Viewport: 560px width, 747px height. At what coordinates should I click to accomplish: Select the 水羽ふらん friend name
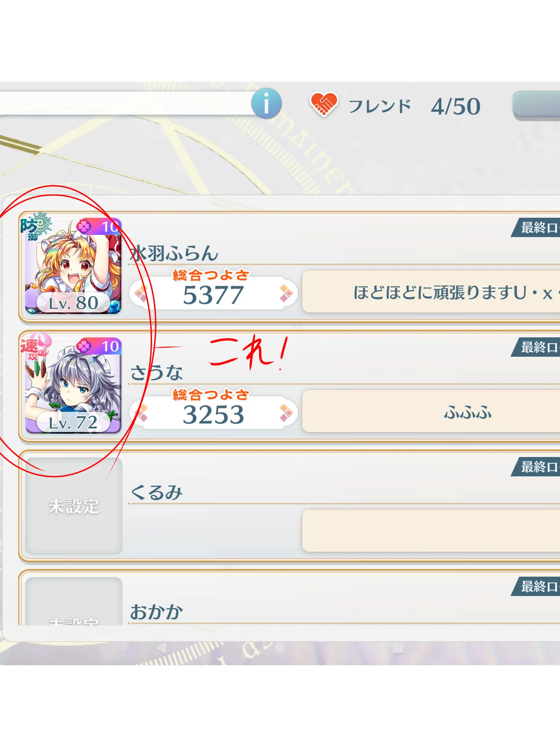[x=174, y=253]
